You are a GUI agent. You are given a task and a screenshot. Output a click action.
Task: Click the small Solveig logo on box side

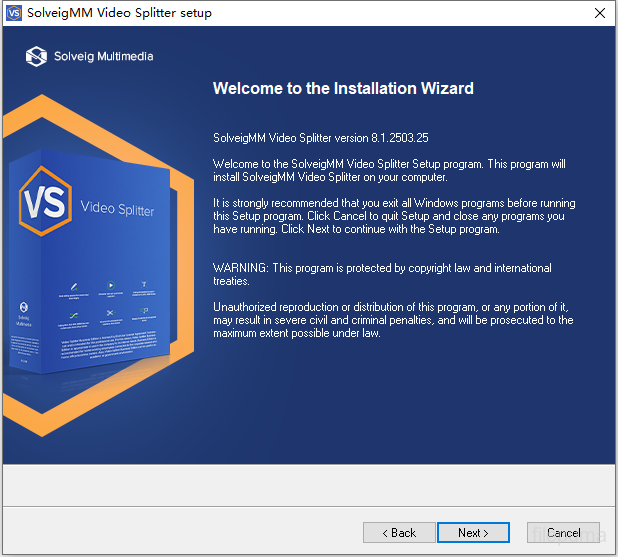pyautogui.click(x=24, y=307)
